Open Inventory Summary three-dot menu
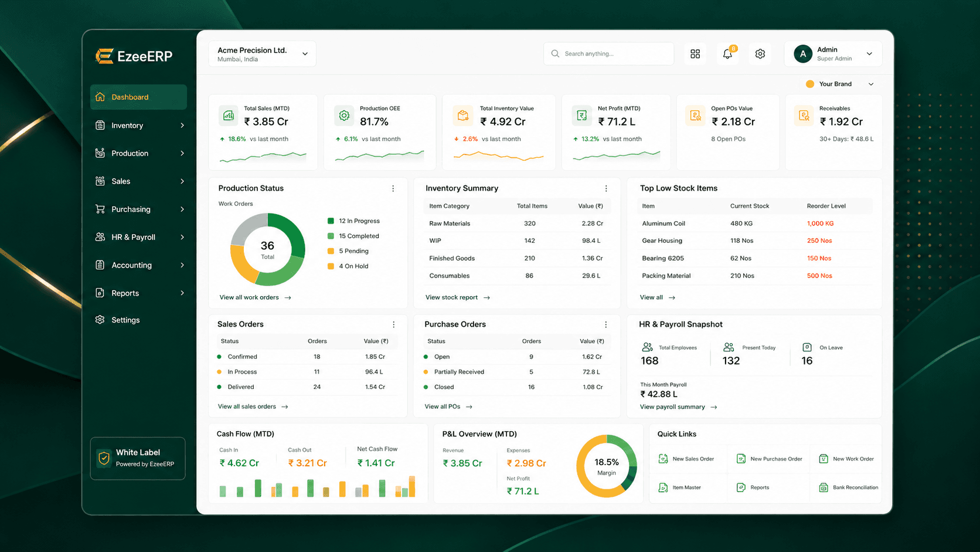 (606, 188)
